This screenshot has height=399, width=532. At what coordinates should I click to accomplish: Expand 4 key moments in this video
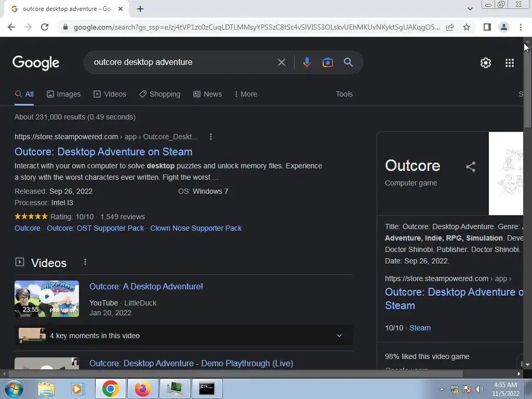click(x=183, y=336)
